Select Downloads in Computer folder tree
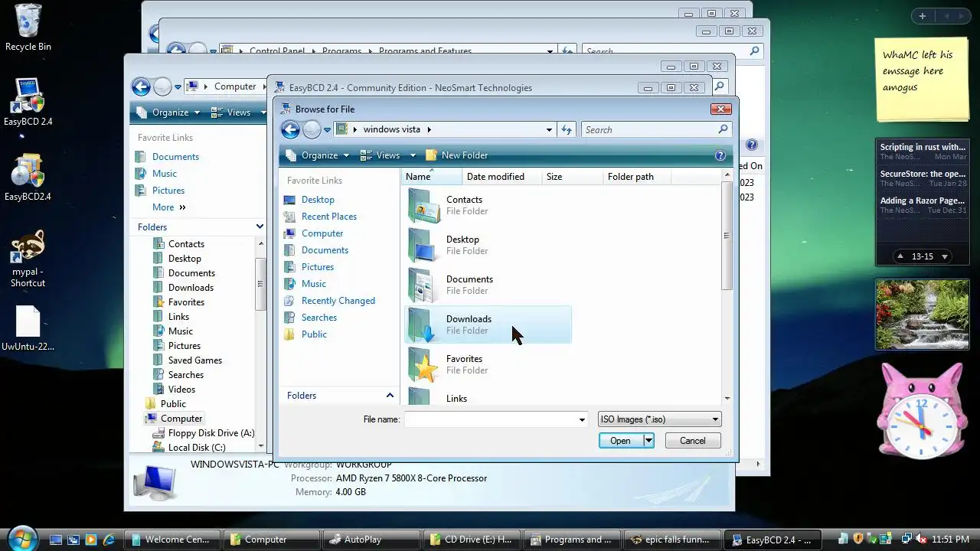The height and width of the screenshot is (551, 980). [191, 288]
